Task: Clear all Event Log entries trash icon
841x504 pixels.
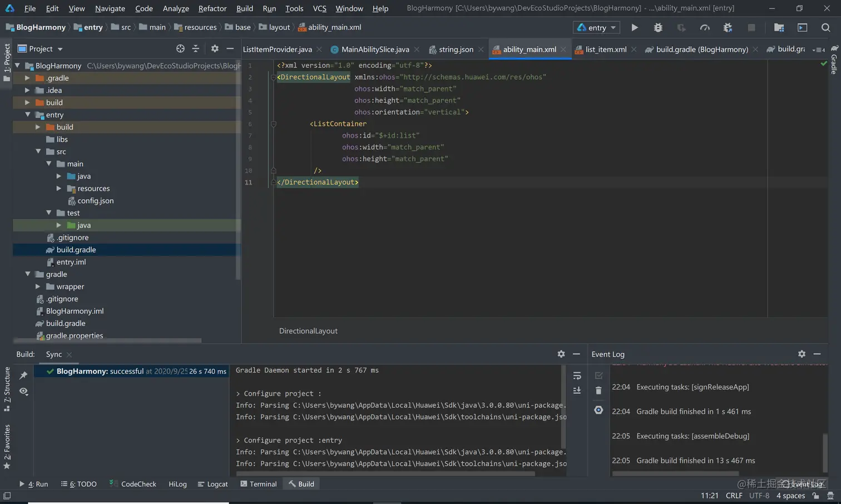Action: (598, 391)
